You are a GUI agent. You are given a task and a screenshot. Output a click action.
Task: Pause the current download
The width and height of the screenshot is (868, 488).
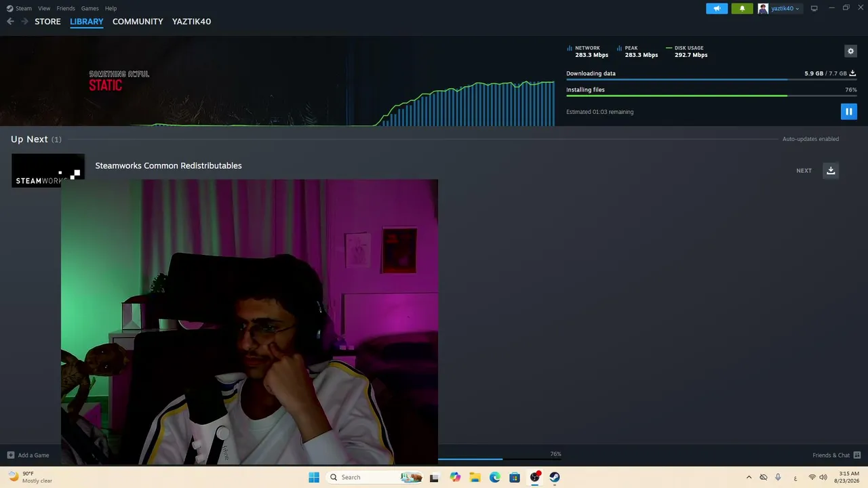(x=848, y=112)
